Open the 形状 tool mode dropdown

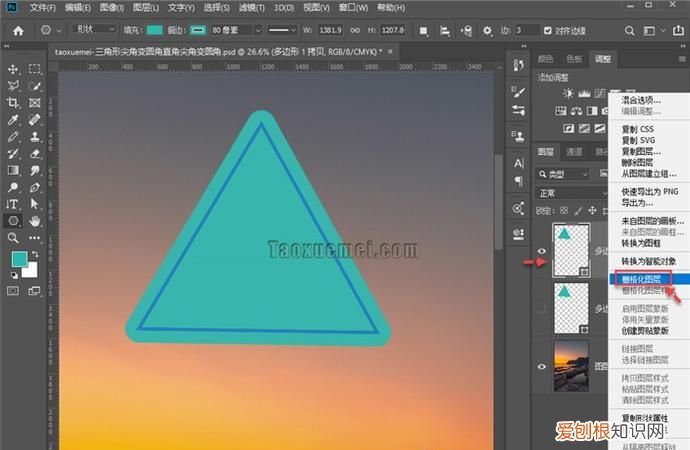pos(97,30)
